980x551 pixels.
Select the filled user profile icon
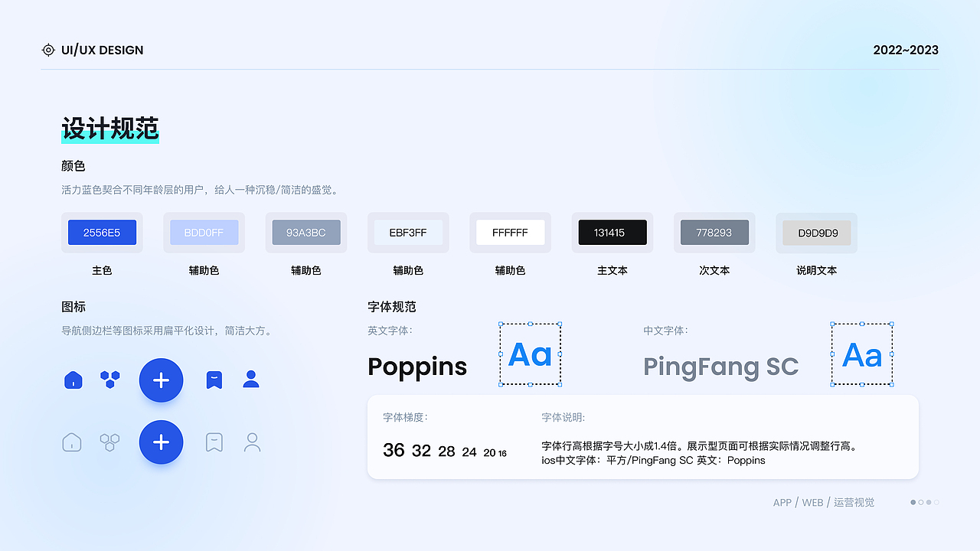[251, 380]
